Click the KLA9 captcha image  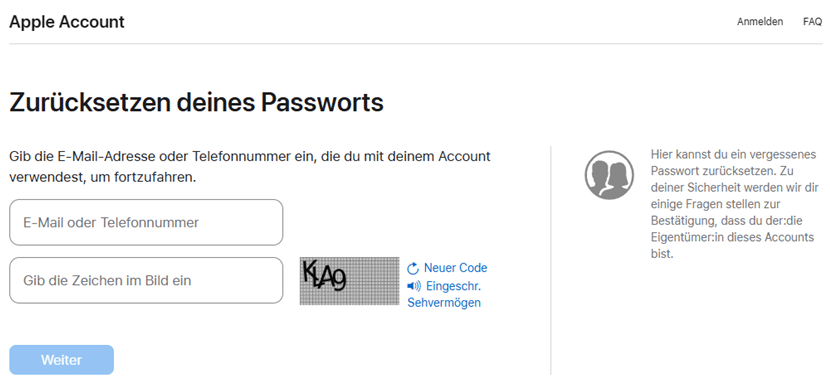(x=349, y=281)
